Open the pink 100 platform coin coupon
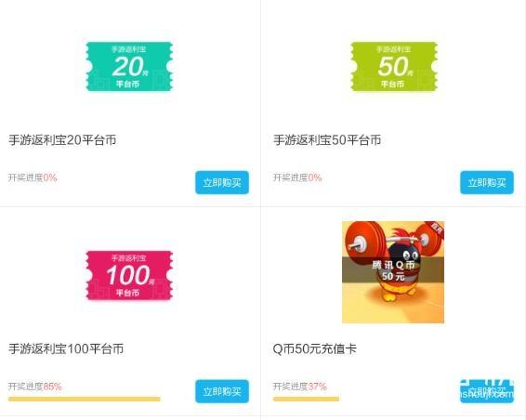The height and width of the screenshot is (420, 526). point(129,275)
